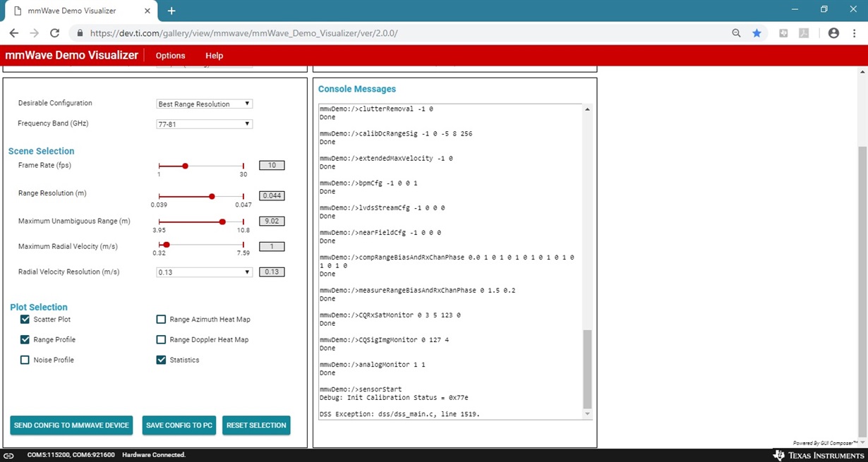Click the console scroll up arrow
The width and height of the screenshot is (868, 462).
point(587,109)
